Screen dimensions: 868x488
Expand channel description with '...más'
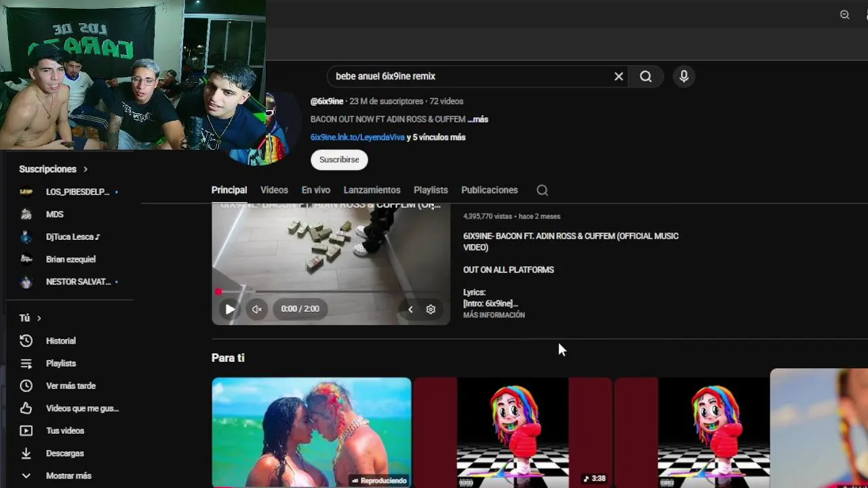click(x=478, y=119)
